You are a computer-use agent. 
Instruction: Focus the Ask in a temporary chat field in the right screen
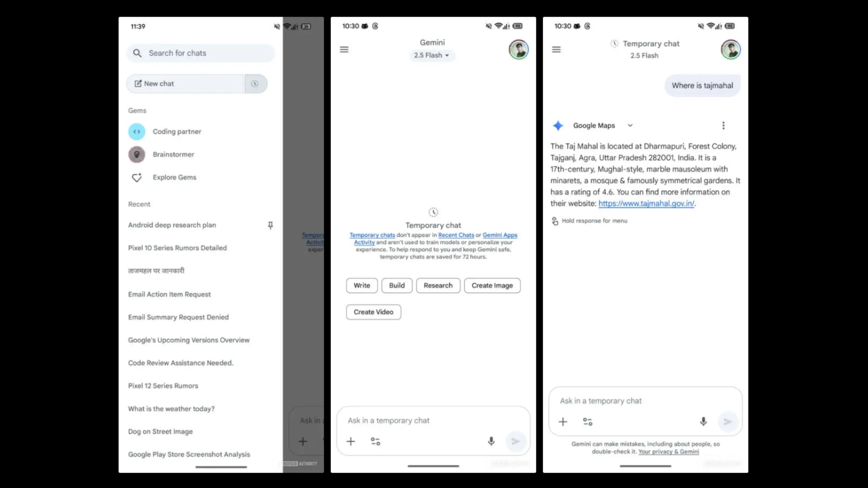pyautogui.click(x=645, y=401)
